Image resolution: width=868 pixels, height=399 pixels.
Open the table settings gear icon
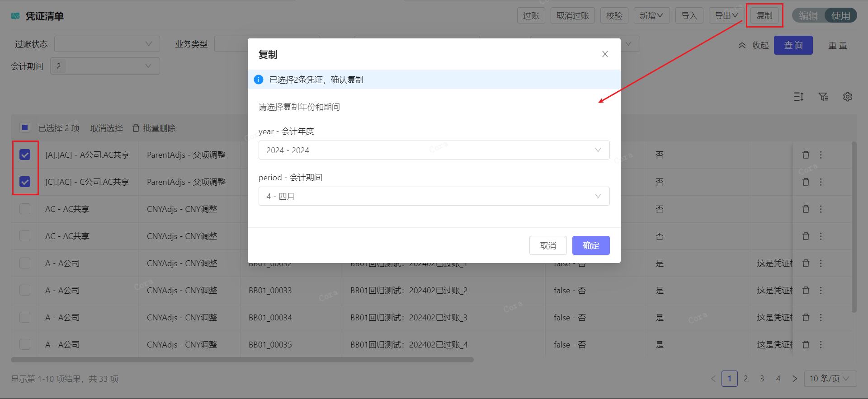pos(847,97)
